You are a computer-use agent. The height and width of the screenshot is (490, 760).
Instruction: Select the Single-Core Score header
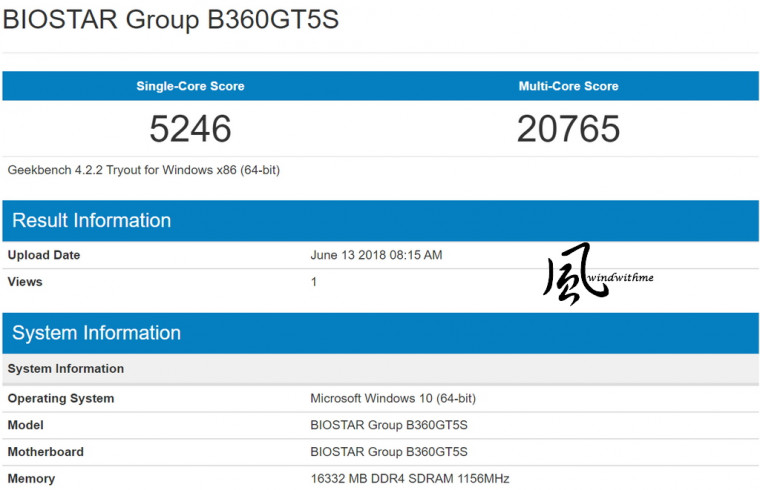coord(190,86)
